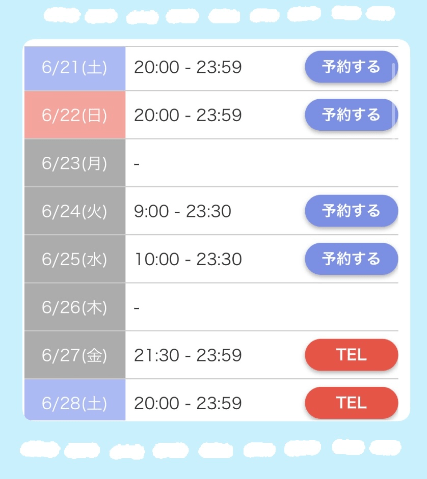This screenshot has height=479, width=427.
Task: Select the 6/23(月) date cell
Action: (75, 163)
